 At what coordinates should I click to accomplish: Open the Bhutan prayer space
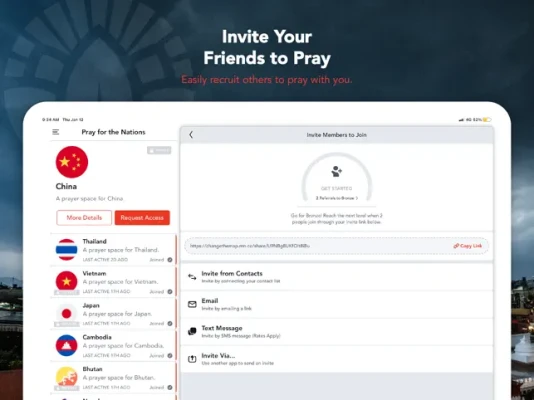point(113,378)
